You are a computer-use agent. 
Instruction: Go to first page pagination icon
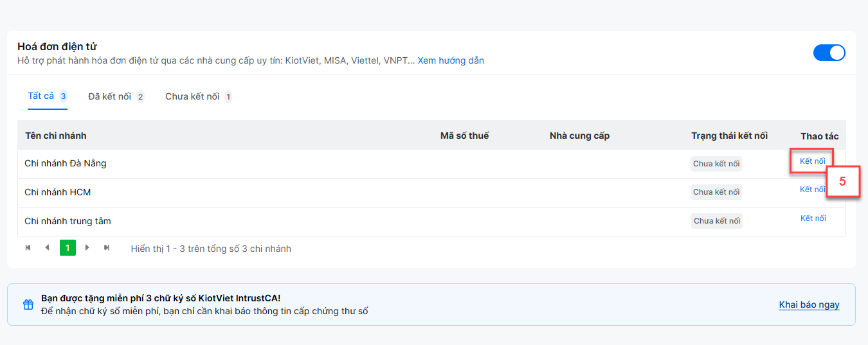(28, 247)
